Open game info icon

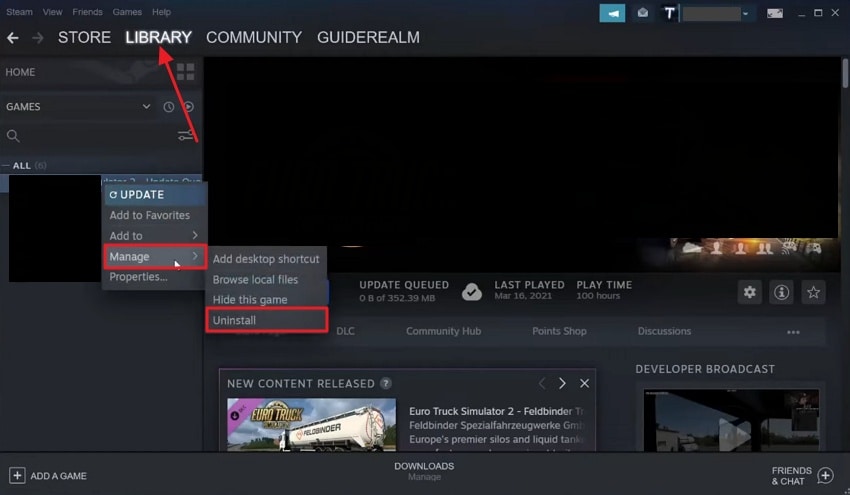tap(781, 292)
